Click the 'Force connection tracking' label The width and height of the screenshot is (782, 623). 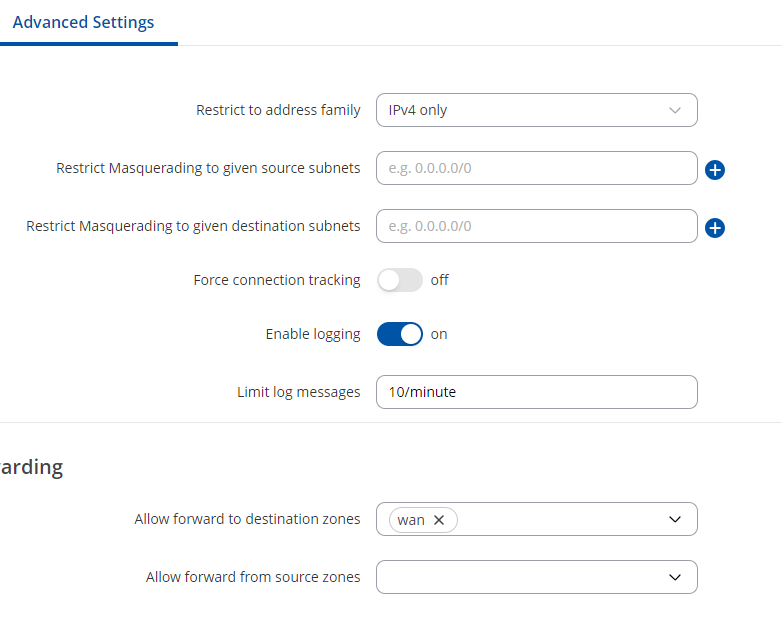coord(277,280)
